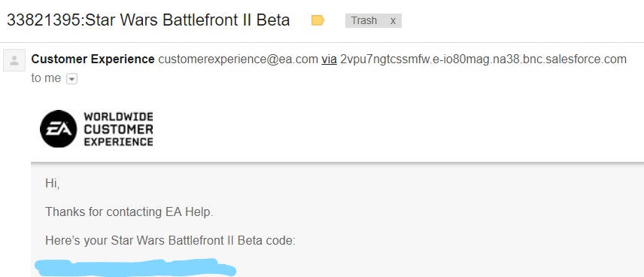Click the sender's gray avatar icon
This screenshot has width=644, height=277.
(x=14, y=60)
